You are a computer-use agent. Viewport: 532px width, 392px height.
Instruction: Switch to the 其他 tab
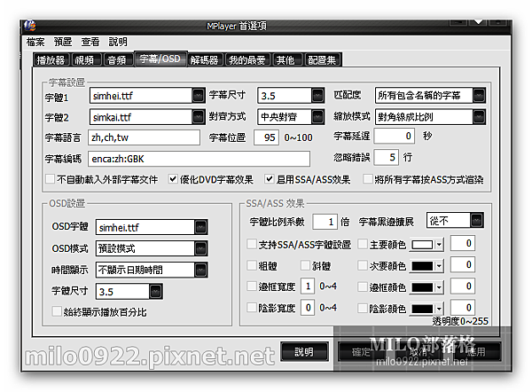click(287, 60)
